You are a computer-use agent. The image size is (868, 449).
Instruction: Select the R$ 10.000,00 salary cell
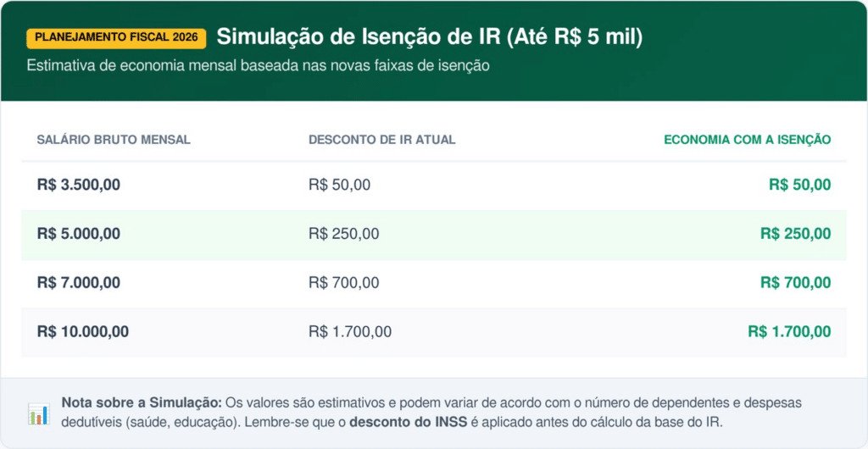(x=83, y=332)
